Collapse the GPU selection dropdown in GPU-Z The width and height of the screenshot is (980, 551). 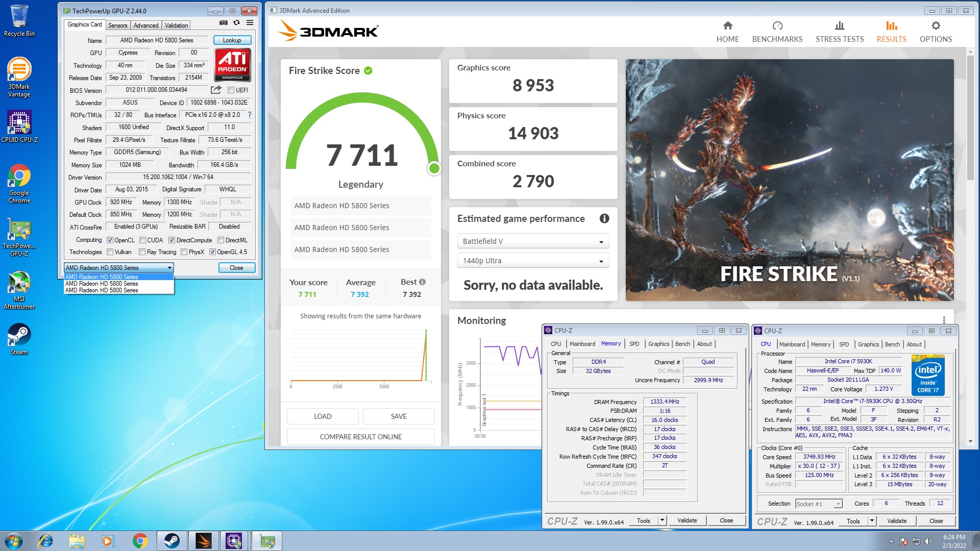169,268
